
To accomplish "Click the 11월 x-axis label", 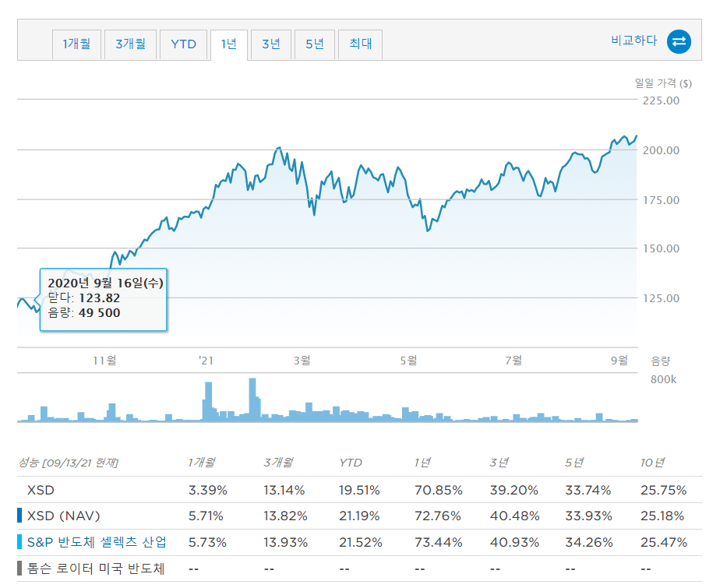I will click(x=104, y=361).
